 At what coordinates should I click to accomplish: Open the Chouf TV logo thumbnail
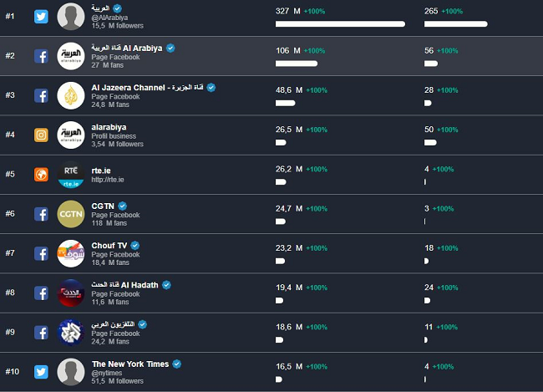coord(71,253)
